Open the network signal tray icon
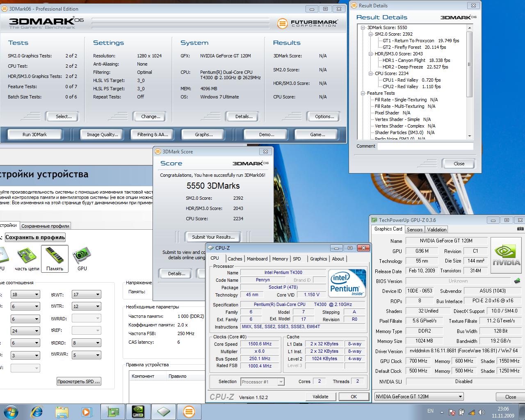 (471, 412)
